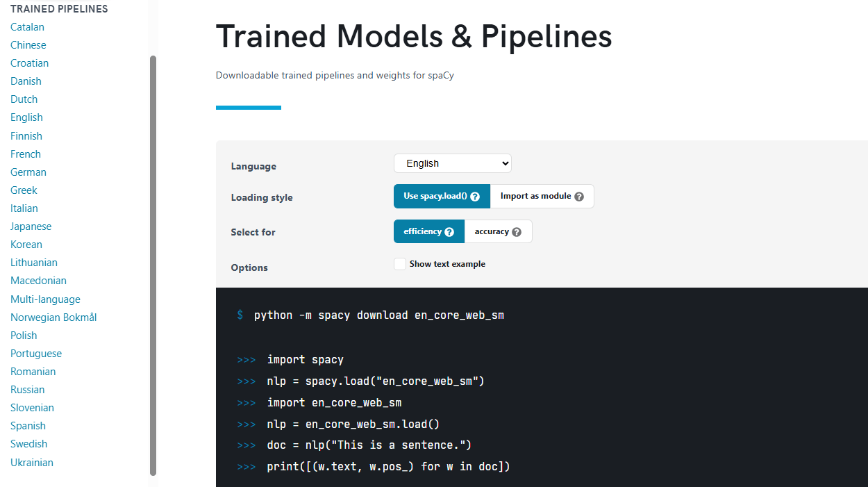Click the Trained Models & Pipelines heading
This screenshot has height=487, width=868.
(x=414, y=36)
